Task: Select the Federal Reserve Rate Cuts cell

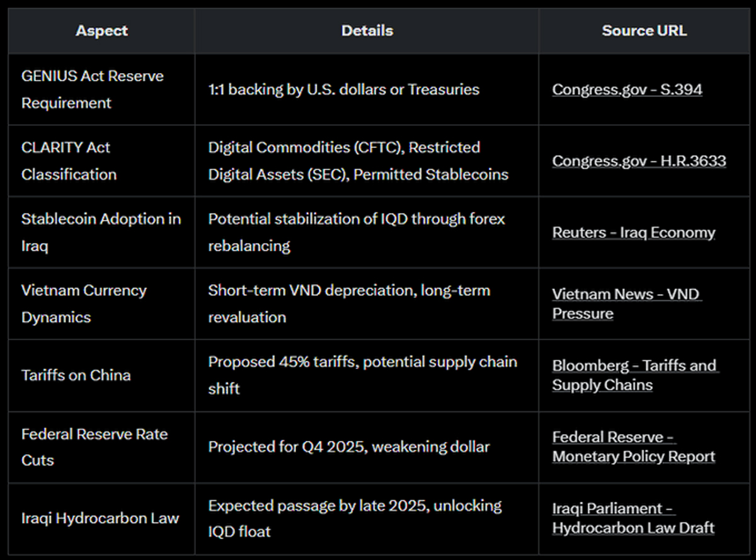Action: 94,447
